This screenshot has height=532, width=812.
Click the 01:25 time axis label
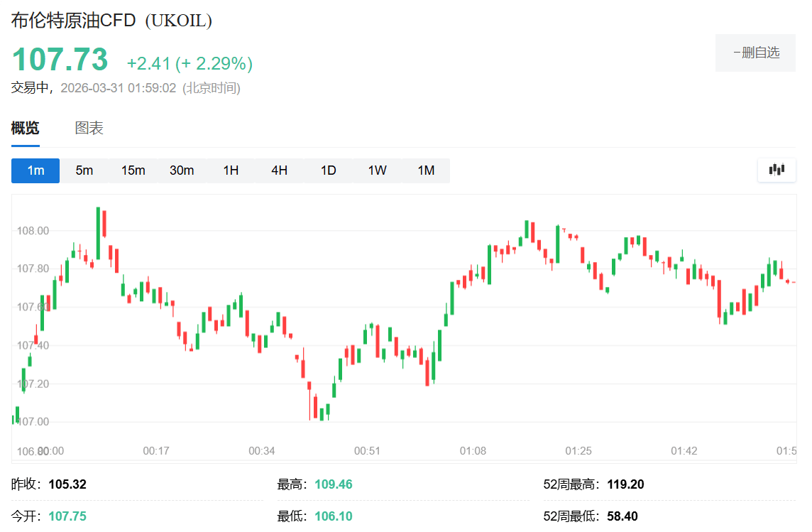[x=578, y=451]
